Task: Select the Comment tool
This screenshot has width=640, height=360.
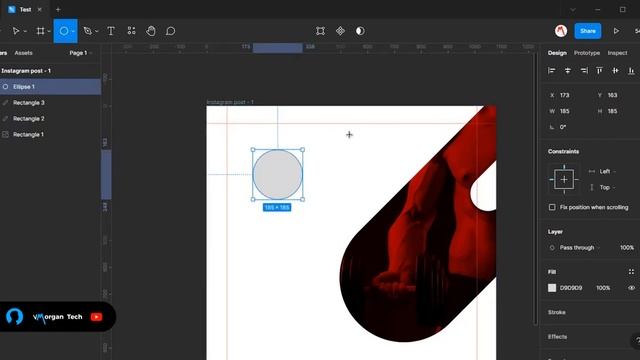Action: coord(171,31)
